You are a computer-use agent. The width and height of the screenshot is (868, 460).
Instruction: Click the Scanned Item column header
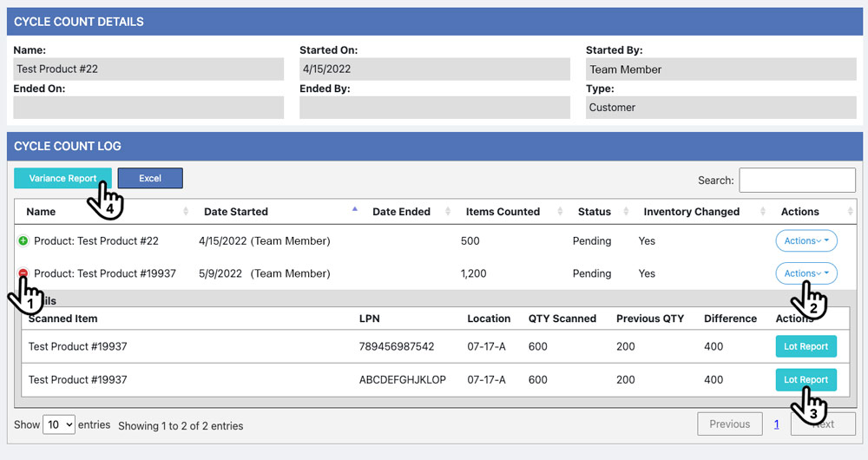click(62, 319)
